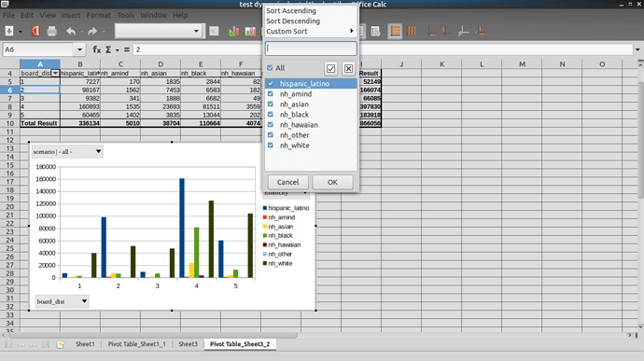Viewport: 644px width, 361px height.
Task: Go to the first sheet tab
Action: point(8,344)
